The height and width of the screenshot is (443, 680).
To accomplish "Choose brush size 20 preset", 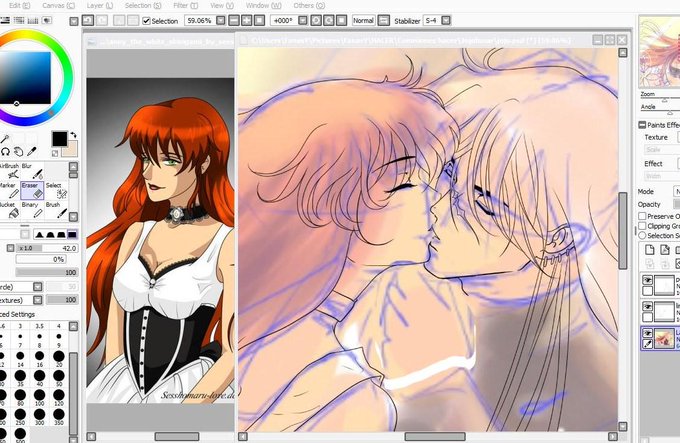I will point(59,356).
